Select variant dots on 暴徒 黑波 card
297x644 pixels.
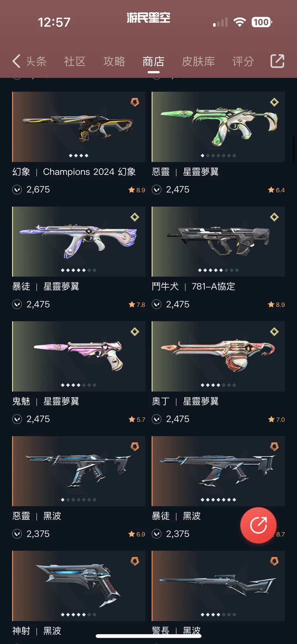pyautogui.click(x=218, y=500)
